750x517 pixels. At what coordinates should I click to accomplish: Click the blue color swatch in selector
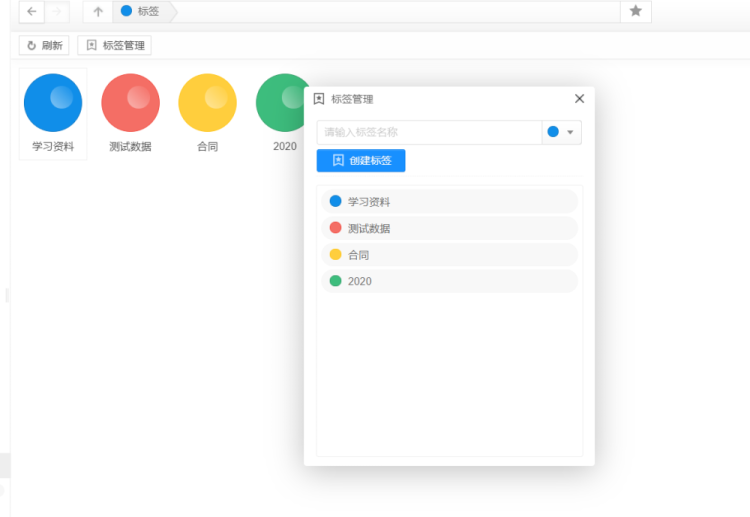553,132
